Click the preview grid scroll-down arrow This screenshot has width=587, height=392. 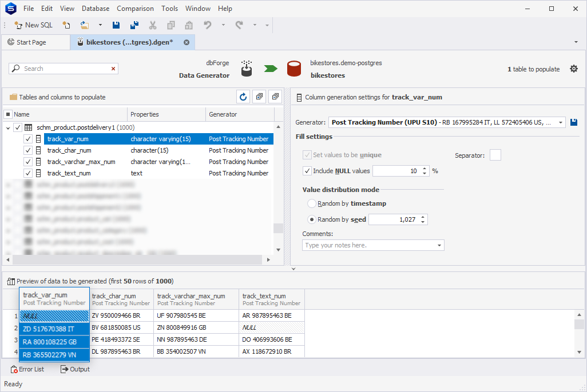coord(579,352)
